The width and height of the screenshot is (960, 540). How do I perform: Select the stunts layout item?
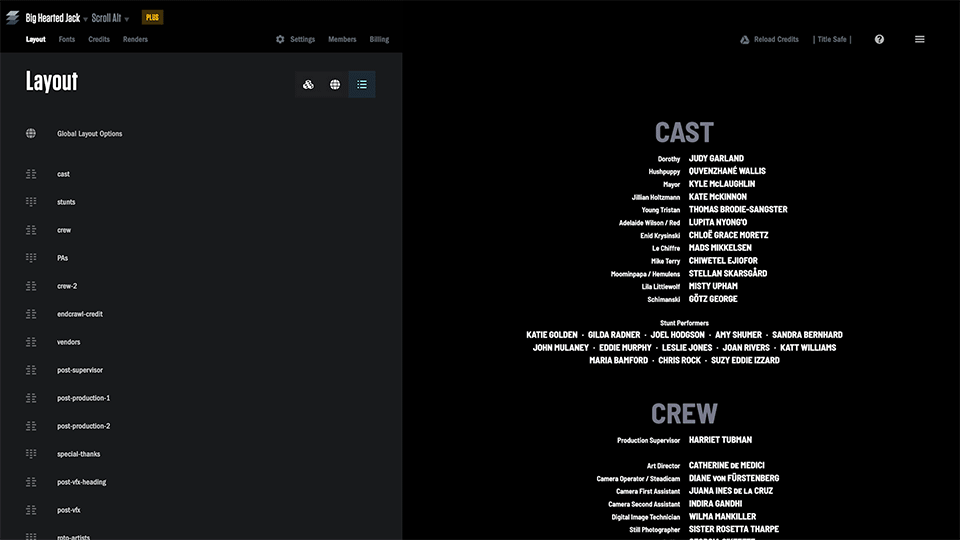(66, 202)
